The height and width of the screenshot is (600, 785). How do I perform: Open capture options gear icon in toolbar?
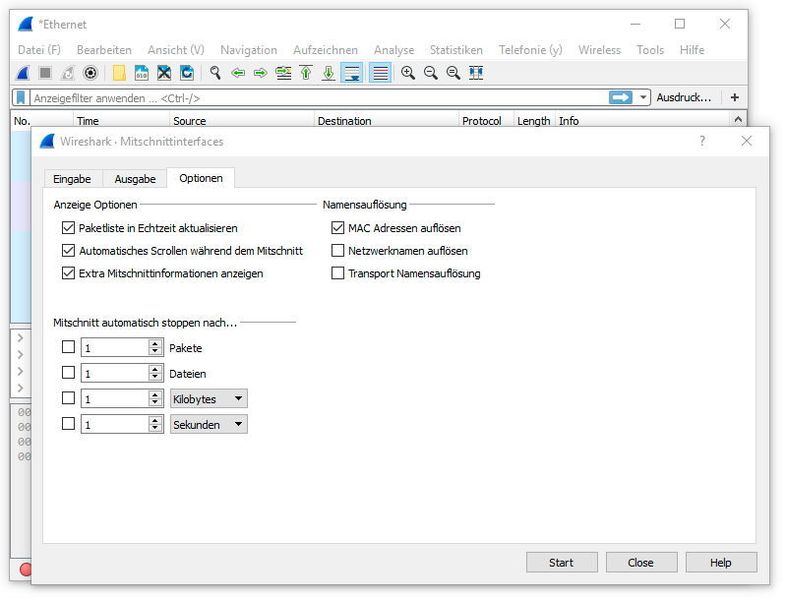(x=90, y=73)
